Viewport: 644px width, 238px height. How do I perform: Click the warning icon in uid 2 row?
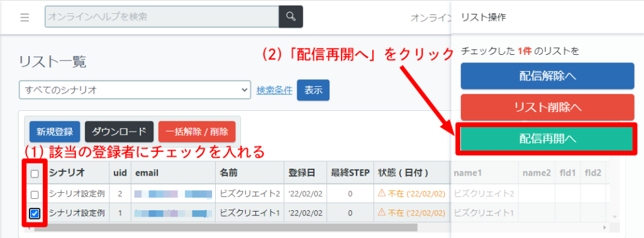click(x=382, y=193)
